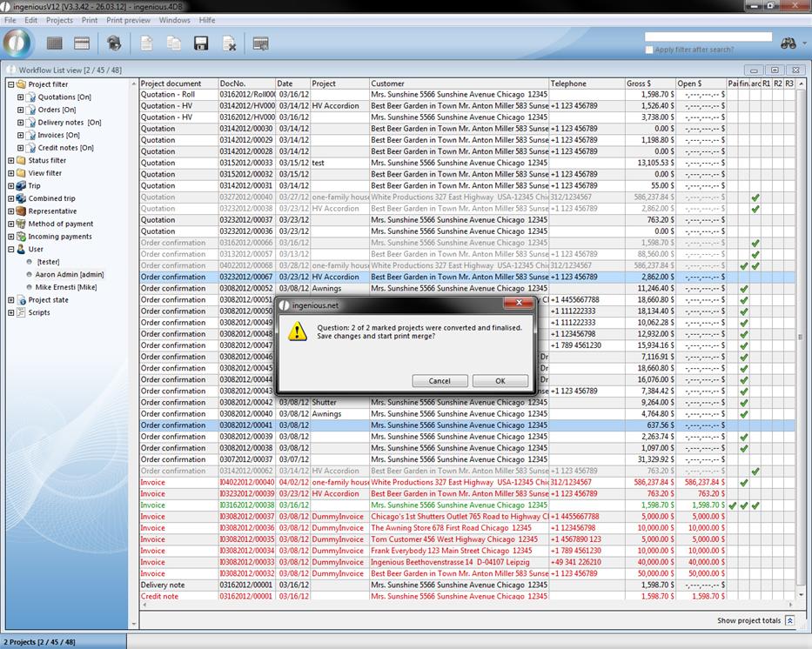Screen dimensions: 812x649
Task: Click the new blank document toolbar icon
Action: tap(147, 43)
